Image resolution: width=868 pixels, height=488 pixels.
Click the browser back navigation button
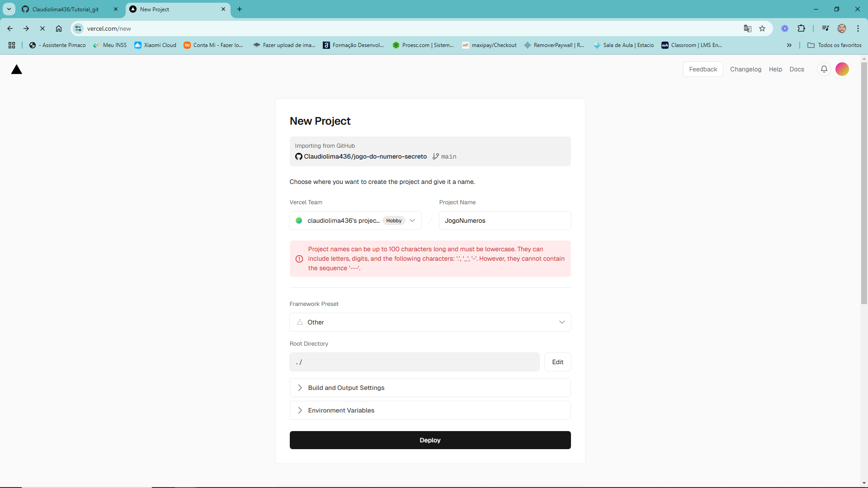point(11,28)
